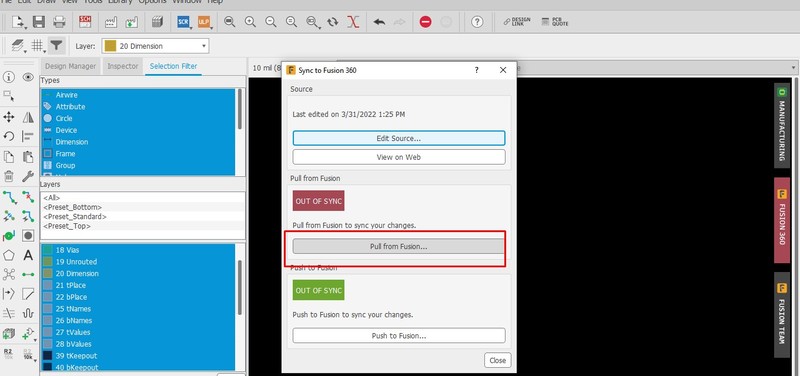Save the board with the floppy icon
Viewport: 800px width, 376px height.
[x=39, y=22]
